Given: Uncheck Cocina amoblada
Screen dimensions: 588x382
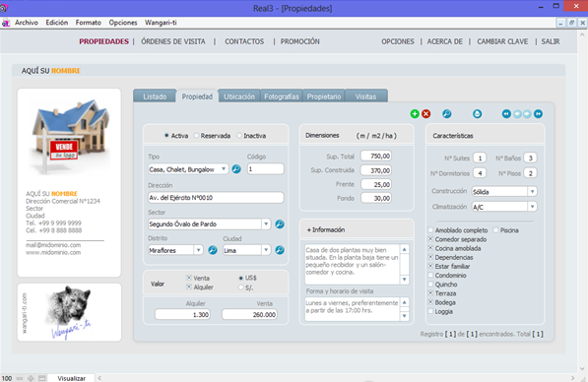Looking at the screenshot, I should pos(430,248).
